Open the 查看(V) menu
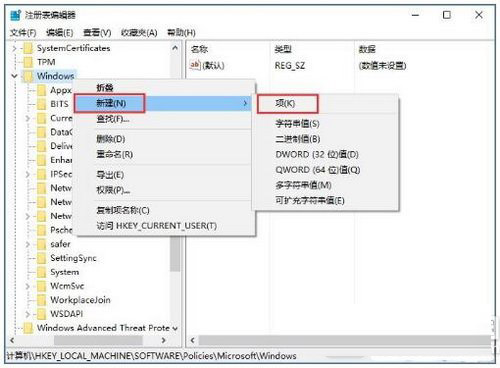Image resolution: width=500 pixels, height=368 pixels. pyautogui.click(x=97, y=33)
